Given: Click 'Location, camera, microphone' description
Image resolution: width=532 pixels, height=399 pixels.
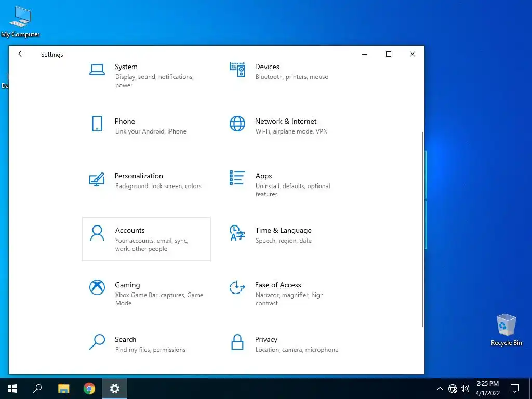Looking at the screenshot, I should 297,350.
